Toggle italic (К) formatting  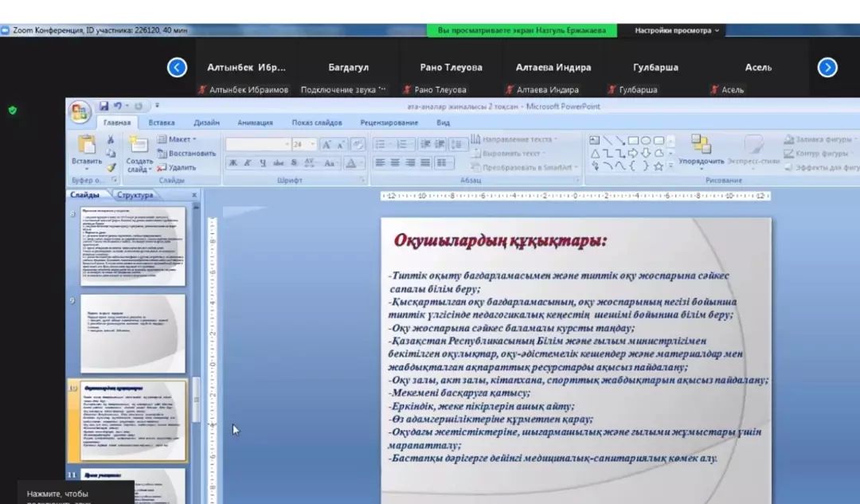click(248, 163)
